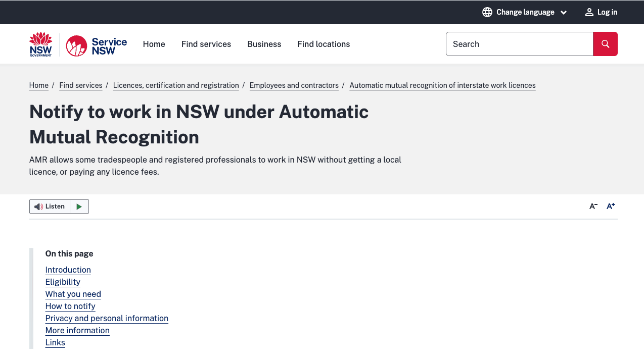Select the Home navigation item
Image resolution: width=644 pixels, height=362 pixels.
pyautogui.click(x=154, y=44)
